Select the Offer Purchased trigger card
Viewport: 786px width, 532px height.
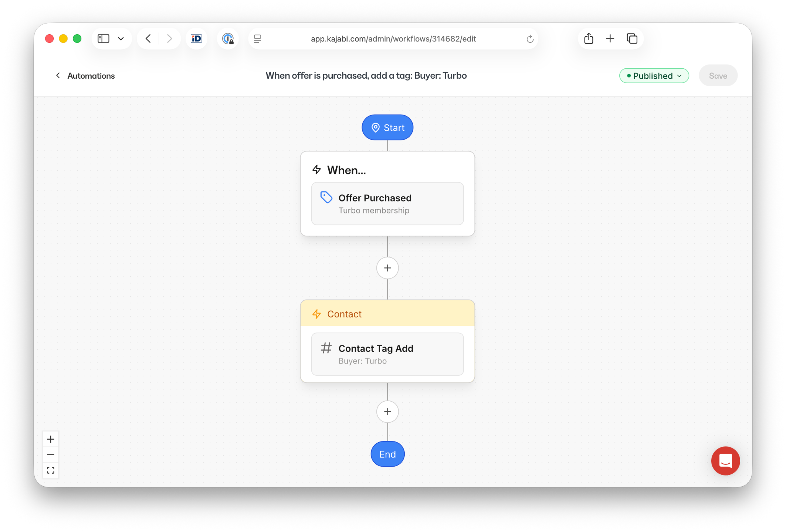point(387,204)
